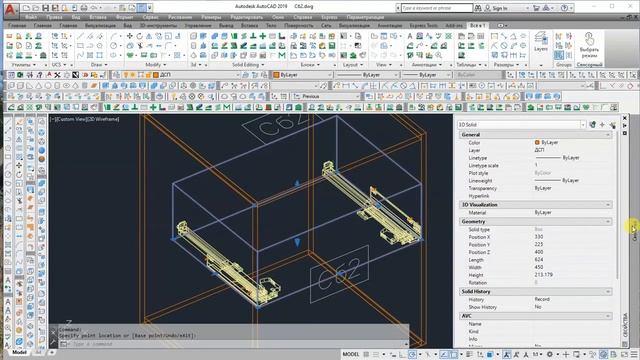Click the color swatch in toolbar color control

(276, 75)
